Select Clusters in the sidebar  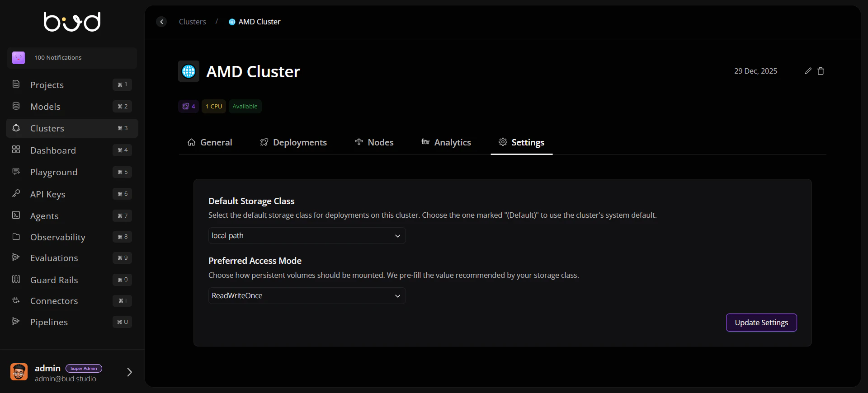pos(72,128)
